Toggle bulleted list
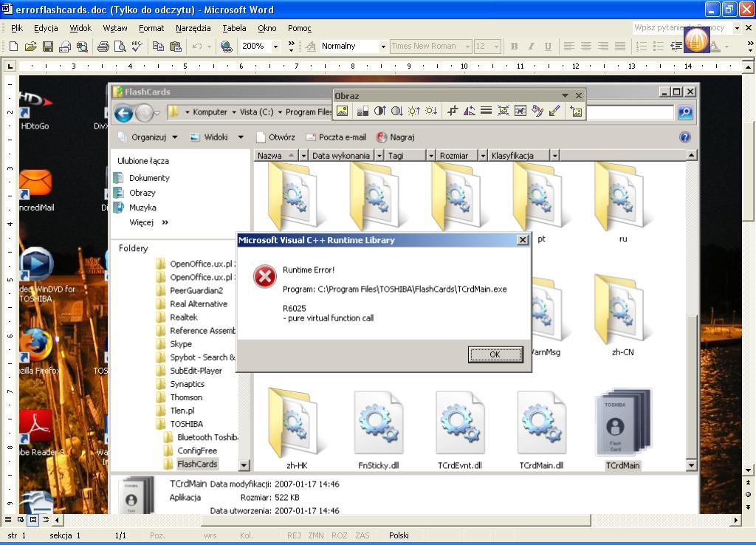The width and height of the screenshot is (756, 545). click(x=659, y=47)
